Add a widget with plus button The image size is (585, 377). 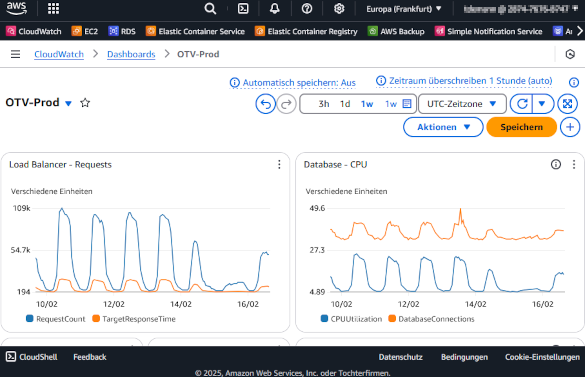[x=570, y=127]
